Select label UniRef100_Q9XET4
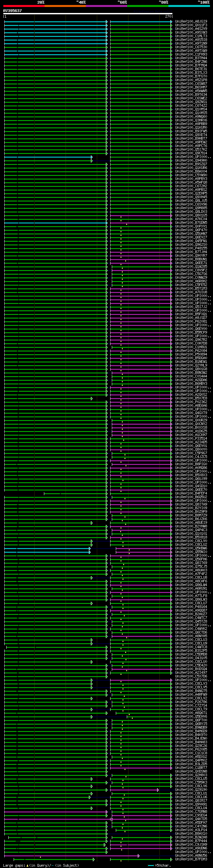Screen dimensions: 213x868 [x=191, y=135]
